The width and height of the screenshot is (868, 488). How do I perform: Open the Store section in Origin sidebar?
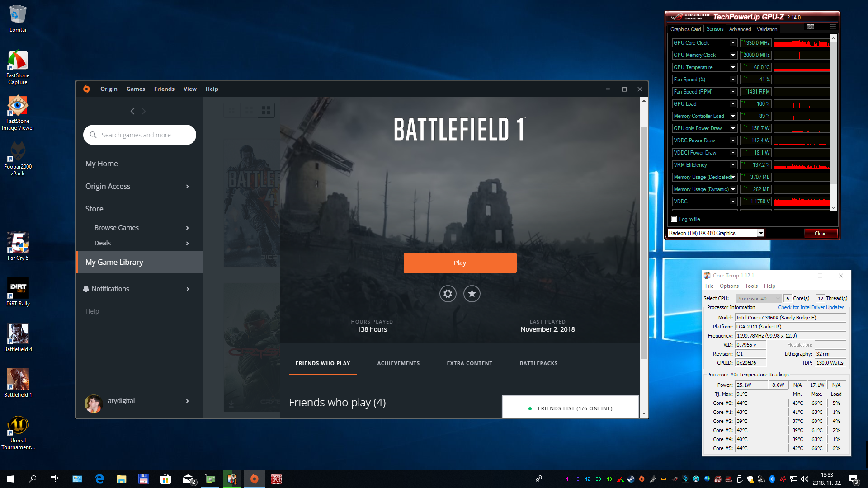(x=94, y=209)
